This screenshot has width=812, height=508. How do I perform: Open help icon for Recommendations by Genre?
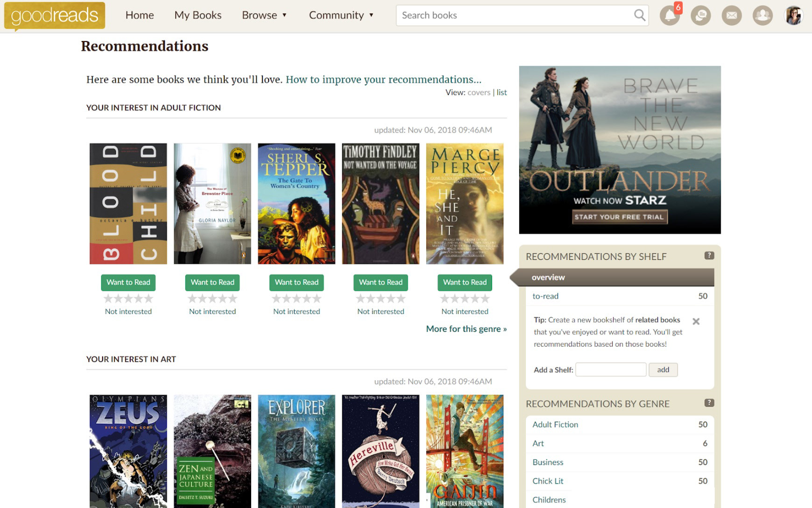pyautogui.click(x=709, y=403)
